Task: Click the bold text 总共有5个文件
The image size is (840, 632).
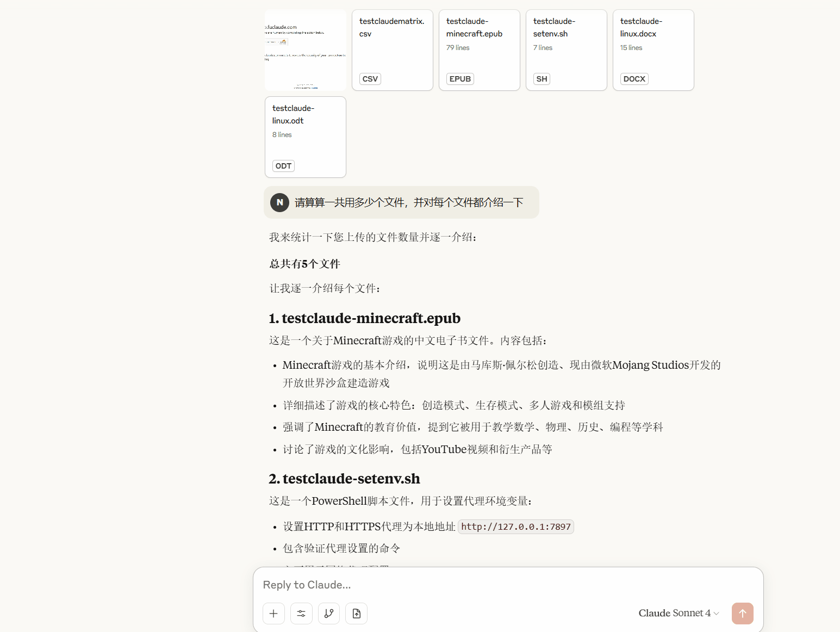Action: (305, 264)
